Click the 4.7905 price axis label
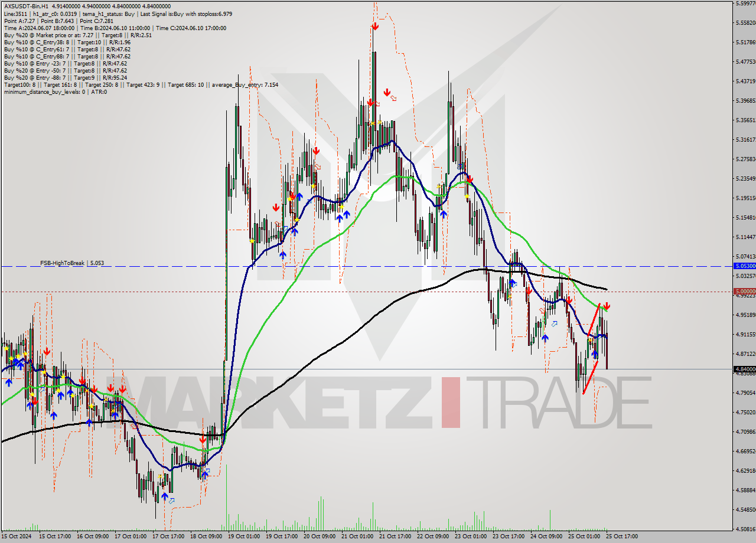The width and height of the screenshot is (756, 543). click(745, 393)
